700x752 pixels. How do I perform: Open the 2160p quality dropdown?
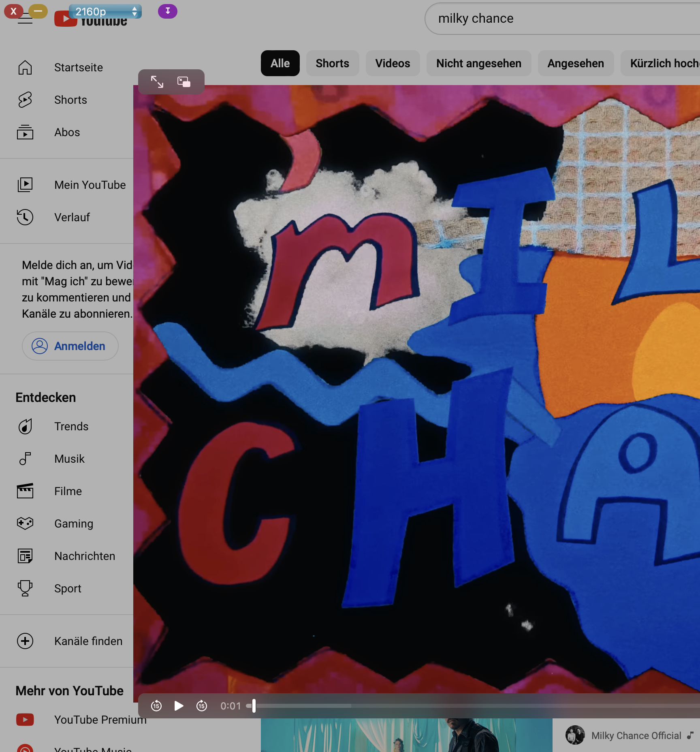pyautogui.click(x=105, y=11)
